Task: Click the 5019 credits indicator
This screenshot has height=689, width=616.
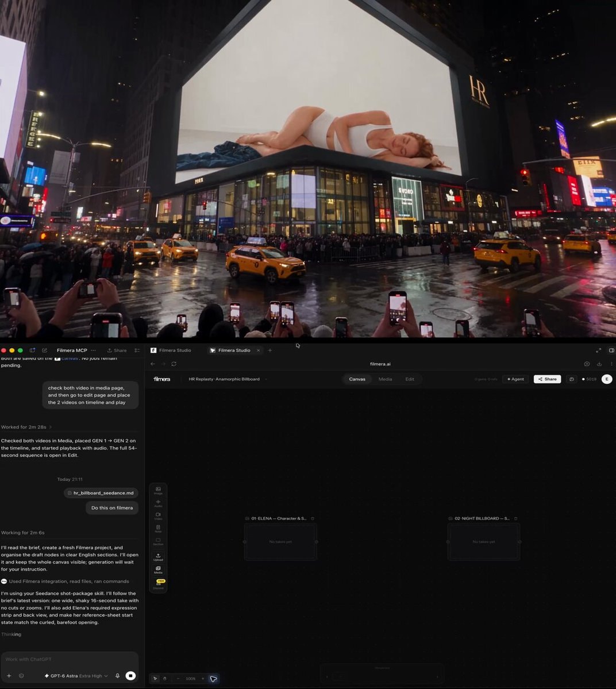Action: point(589,379)
